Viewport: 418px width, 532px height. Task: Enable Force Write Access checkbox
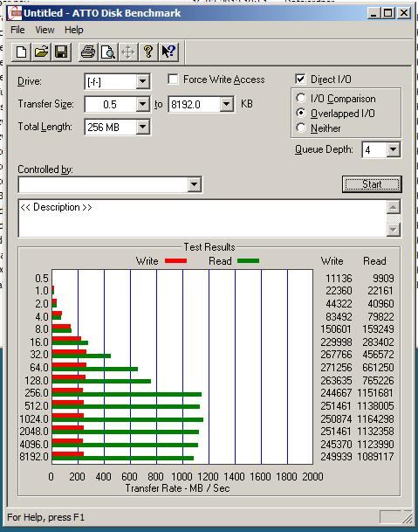coord(173,79)
